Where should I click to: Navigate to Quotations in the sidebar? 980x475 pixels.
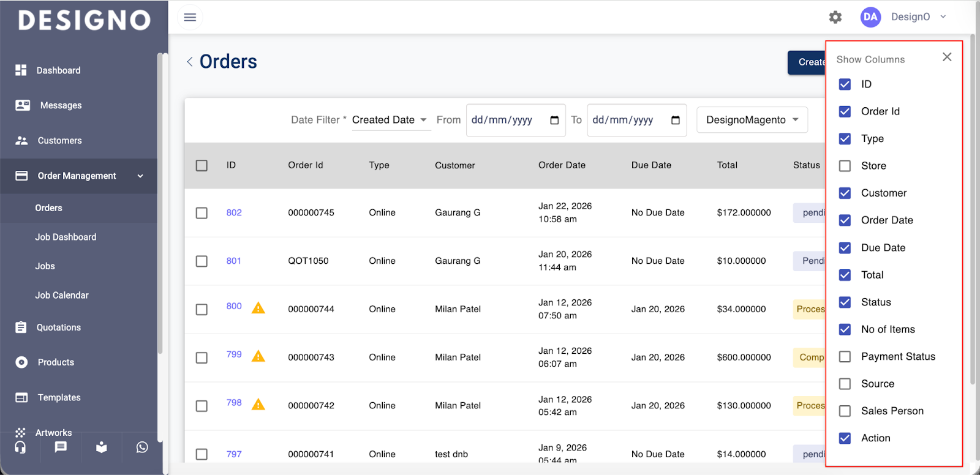click(58, 327)
